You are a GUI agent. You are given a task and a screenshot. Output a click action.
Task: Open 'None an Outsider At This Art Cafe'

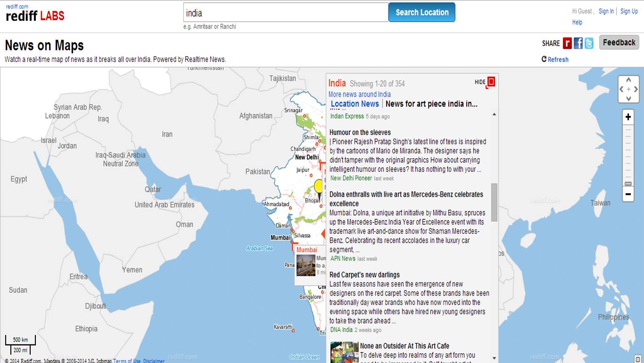tap(405, 346)
